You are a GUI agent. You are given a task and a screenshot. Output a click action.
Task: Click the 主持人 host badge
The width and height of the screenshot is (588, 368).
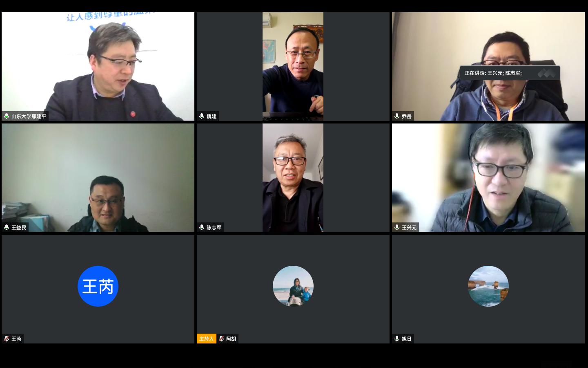[x=207, y=339]
